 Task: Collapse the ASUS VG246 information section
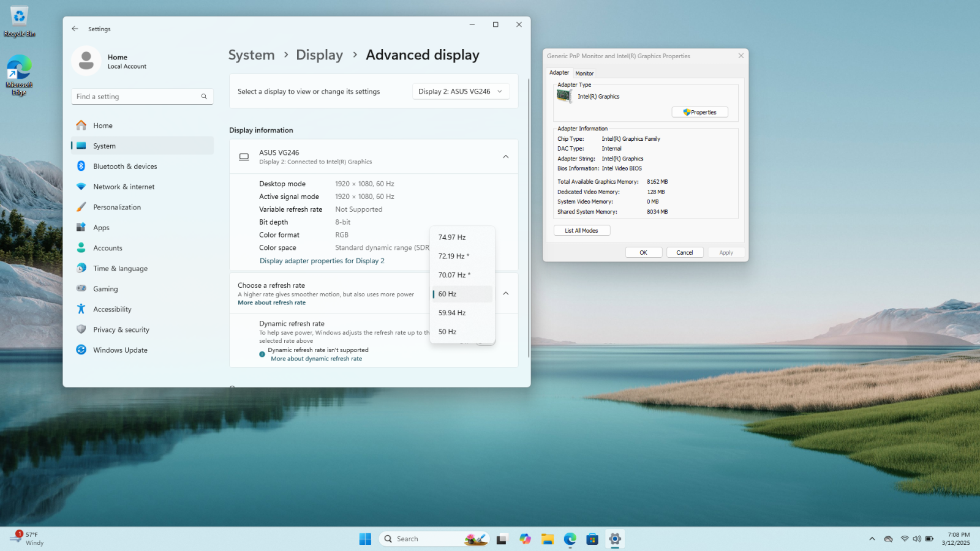click(505, 157)
